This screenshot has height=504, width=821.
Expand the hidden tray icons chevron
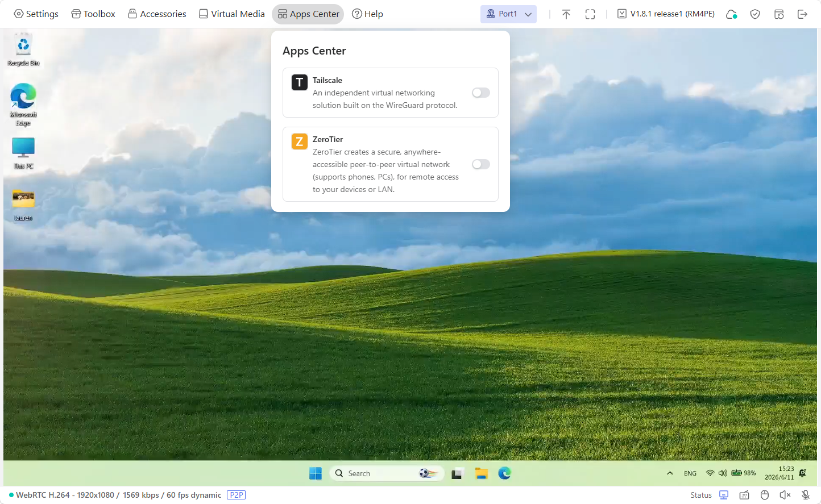tap(670, 473)
